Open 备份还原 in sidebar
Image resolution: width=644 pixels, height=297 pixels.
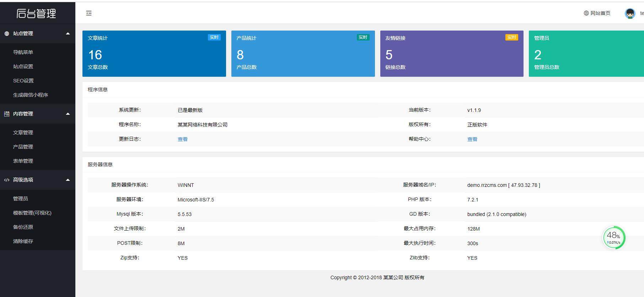click(23, 227)
